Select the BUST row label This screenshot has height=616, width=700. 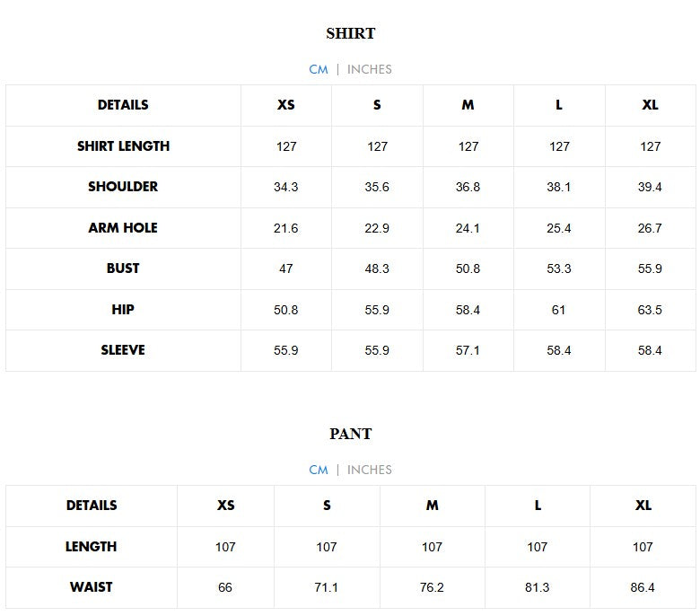(123, 268)
